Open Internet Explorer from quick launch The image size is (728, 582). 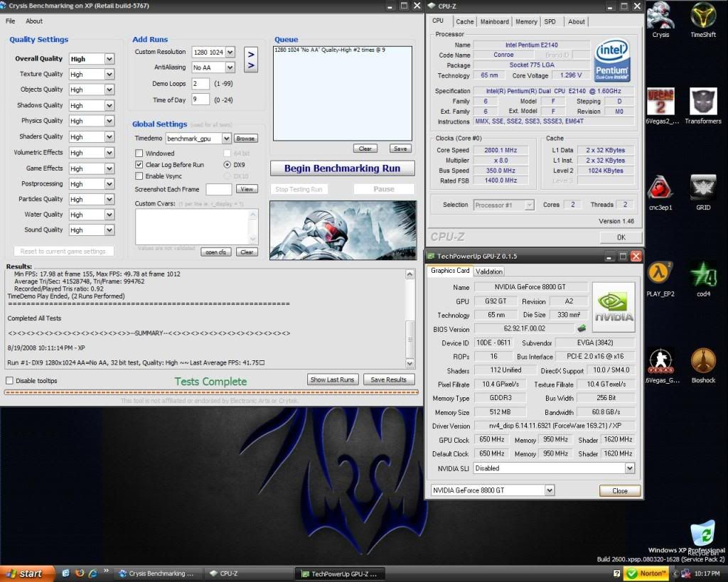point(92,573)
